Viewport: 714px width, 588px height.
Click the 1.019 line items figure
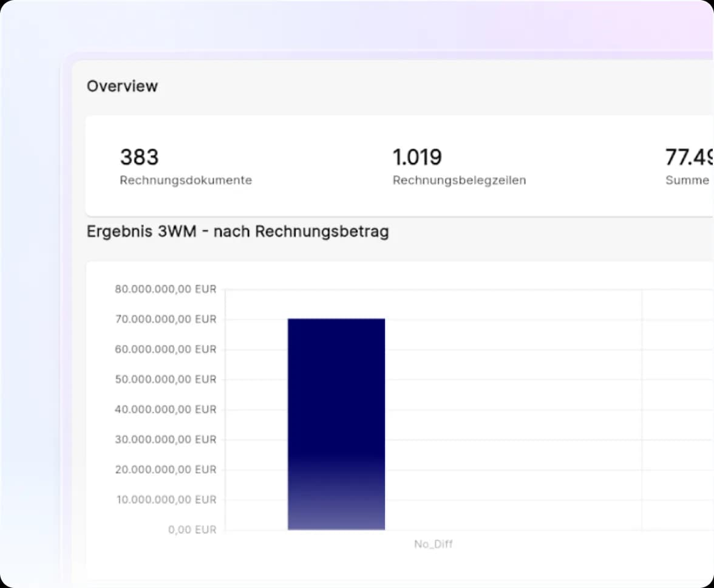pos(417,157)
